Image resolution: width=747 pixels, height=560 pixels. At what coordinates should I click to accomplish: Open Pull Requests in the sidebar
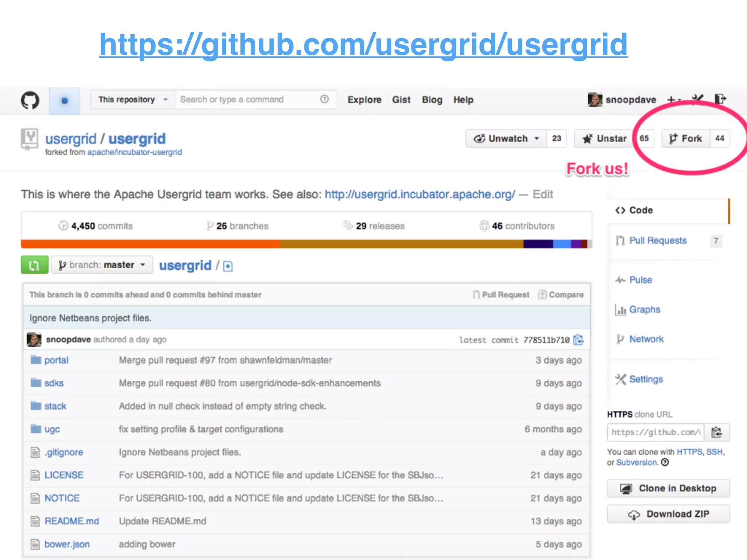tap(658, 240)
